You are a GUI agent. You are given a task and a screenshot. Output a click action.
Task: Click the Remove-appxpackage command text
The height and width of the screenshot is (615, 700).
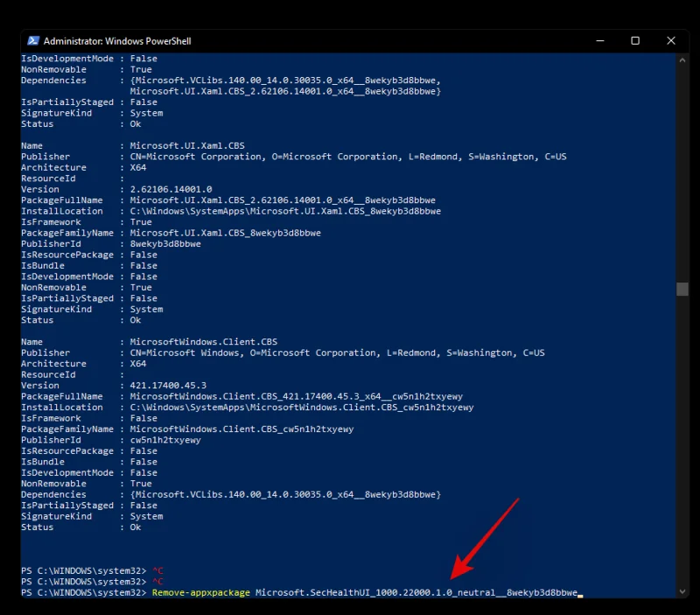[200, 593]
